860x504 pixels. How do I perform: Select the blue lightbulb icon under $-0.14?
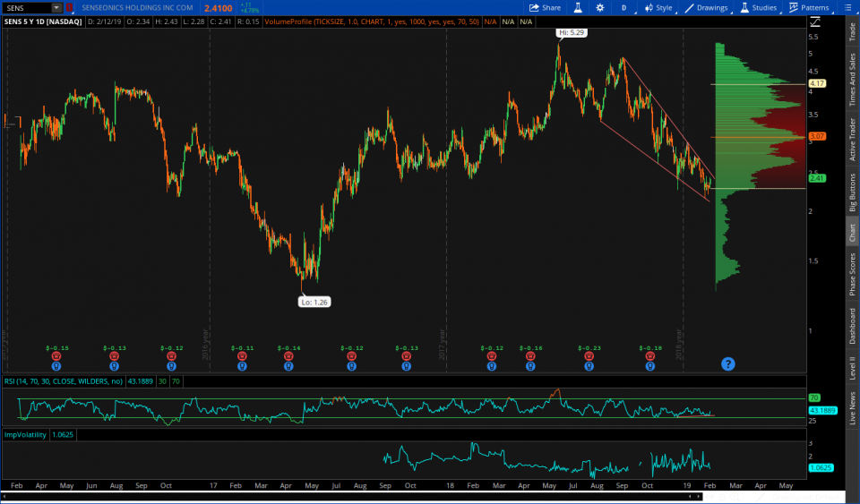[x=288, y=366]
